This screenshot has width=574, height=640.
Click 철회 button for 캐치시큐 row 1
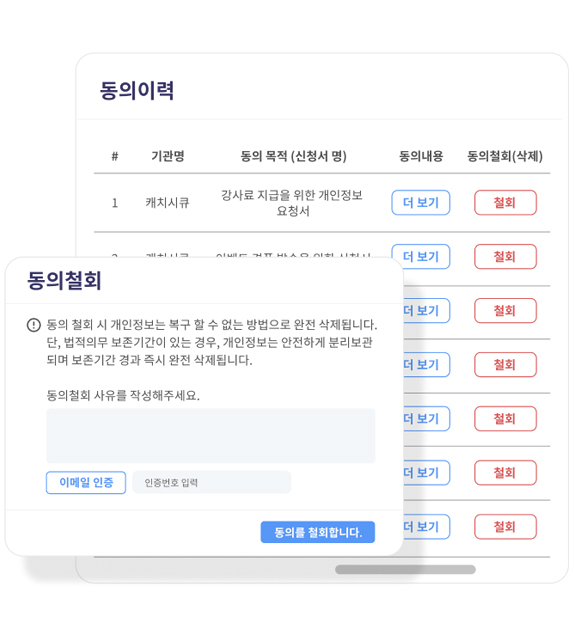click(x=505, y=202)
